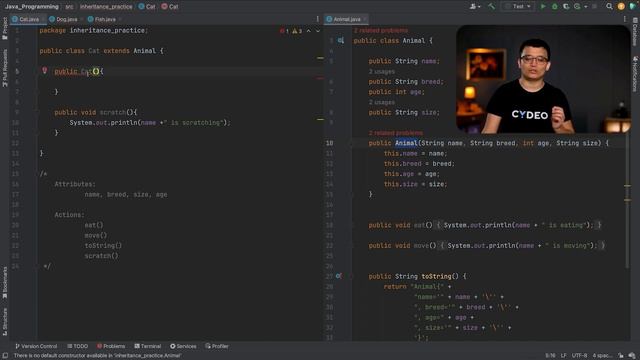Click the warning count indicator in Cat.java
The image size is (640, 360).
(297, 31)
